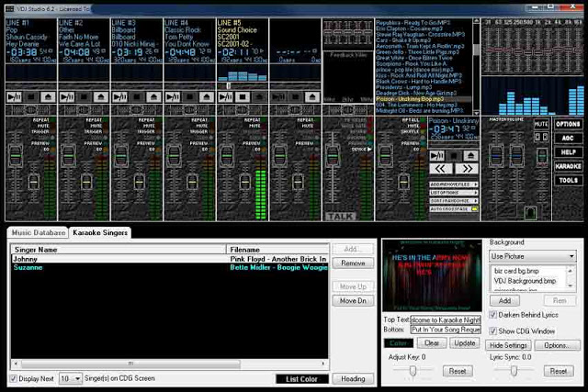This screenshot has width=588, height=392.
Task: Open the Use Picture background dropdown
Action: [x=533, y=256]
